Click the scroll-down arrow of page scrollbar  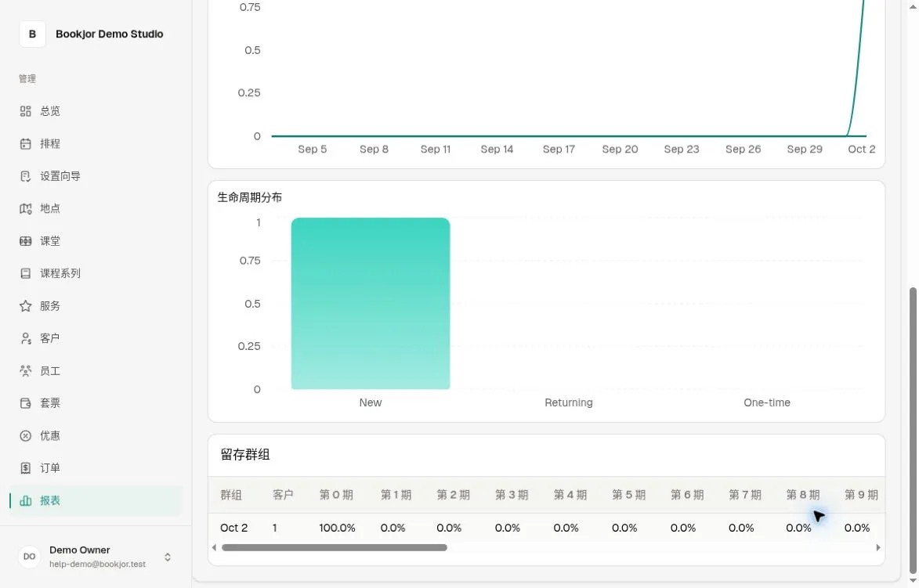tap(913, 581)
